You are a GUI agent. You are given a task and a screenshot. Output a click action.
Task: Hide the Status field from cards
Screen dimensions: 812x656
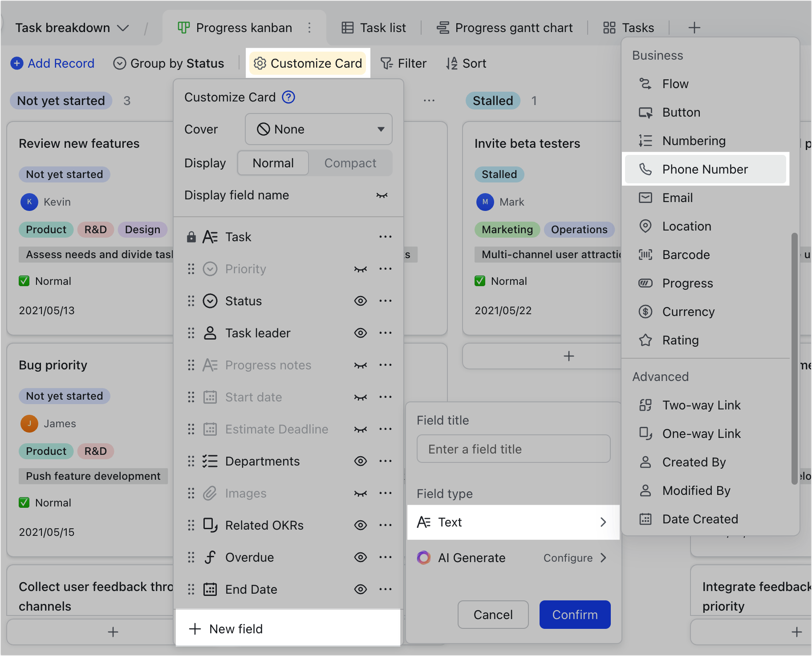point(361,301)
